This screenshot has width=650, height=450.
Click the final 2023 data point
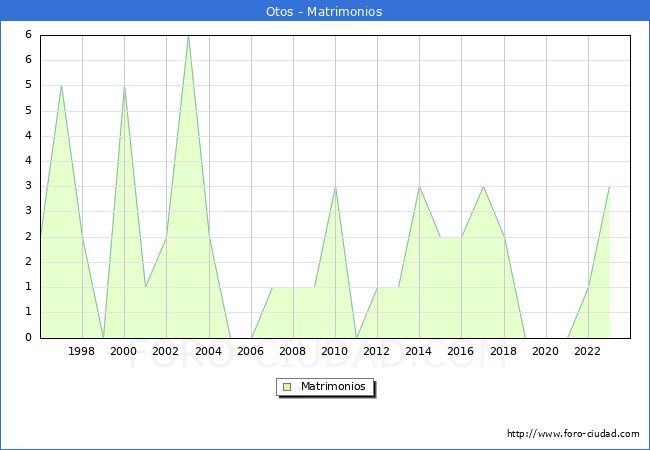click(609, 187)
